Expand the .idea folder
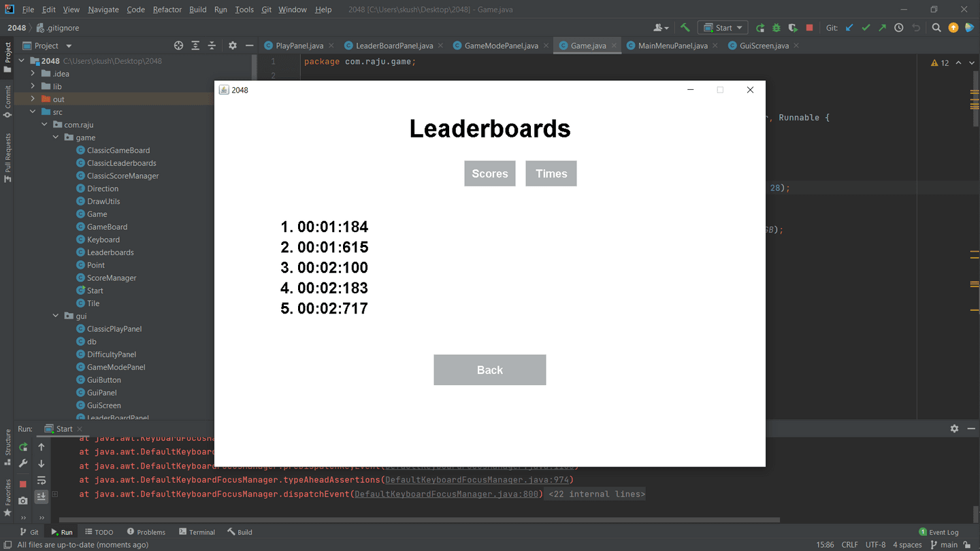Screen dimensions: 980x551 [33, 73]
